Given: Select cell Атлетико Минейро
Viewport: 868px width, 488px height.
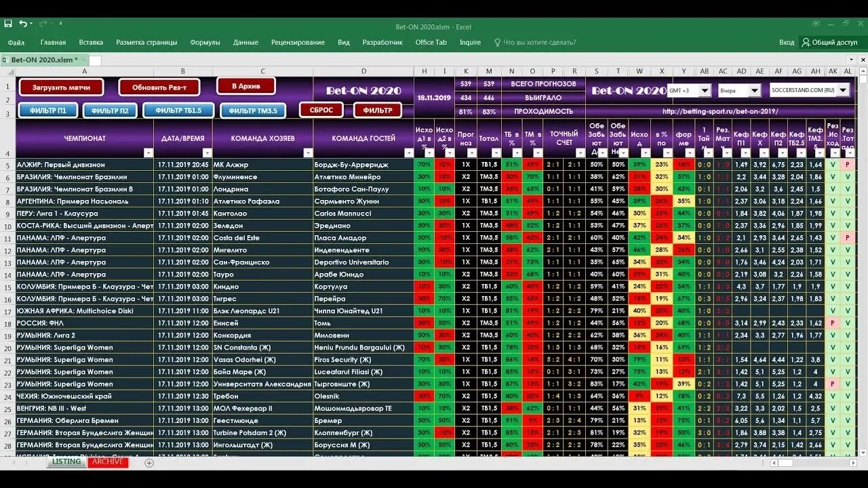Looking at the screenshot, I should click(x=363, y=177).
